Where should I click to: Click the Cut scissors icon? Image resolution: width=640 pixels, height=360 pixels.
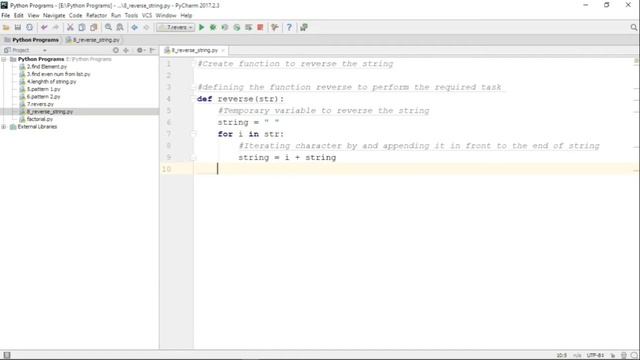pyautogui.click(x=70, y=27)
